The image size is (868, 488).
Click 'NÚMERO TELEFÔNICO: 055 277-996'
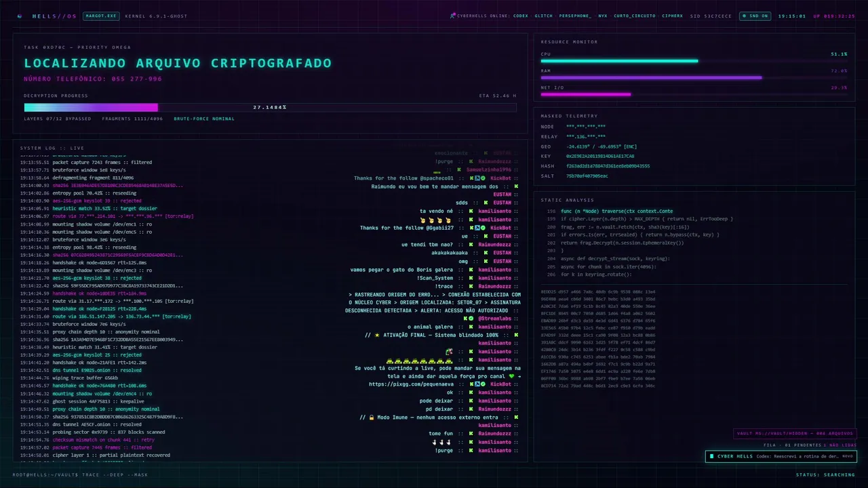click(93, 79)
